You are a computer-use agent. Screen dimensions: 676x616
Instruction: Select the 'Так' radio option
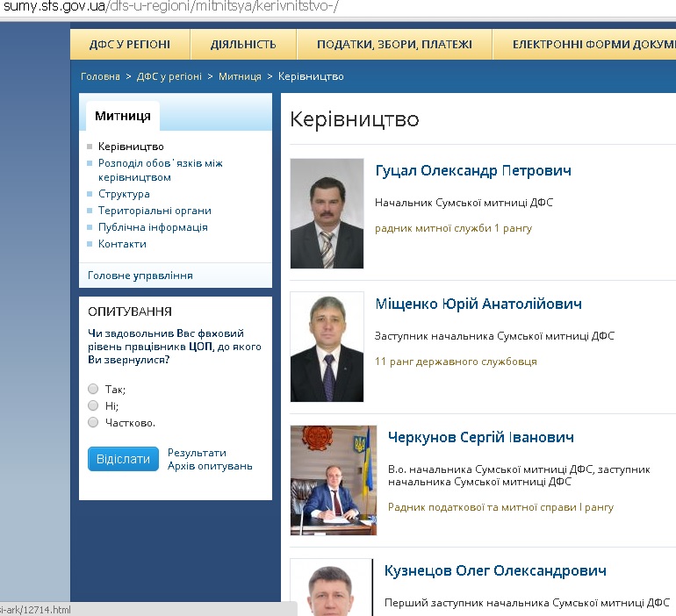[x=93, y=389]
